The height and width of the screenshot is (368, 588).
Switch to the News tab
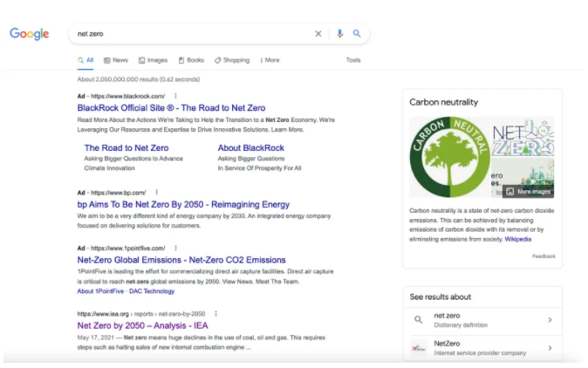click(116, 60)
